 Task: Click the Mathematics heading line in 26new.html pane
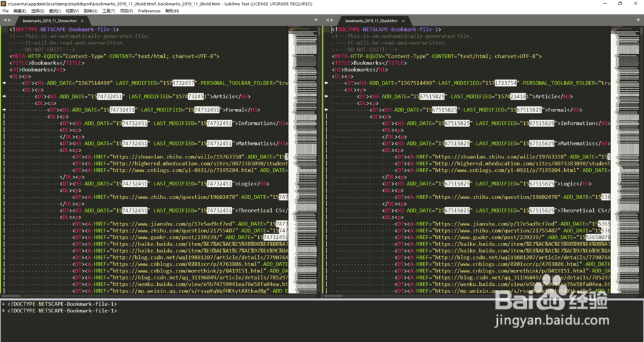(x=174, y=143)
